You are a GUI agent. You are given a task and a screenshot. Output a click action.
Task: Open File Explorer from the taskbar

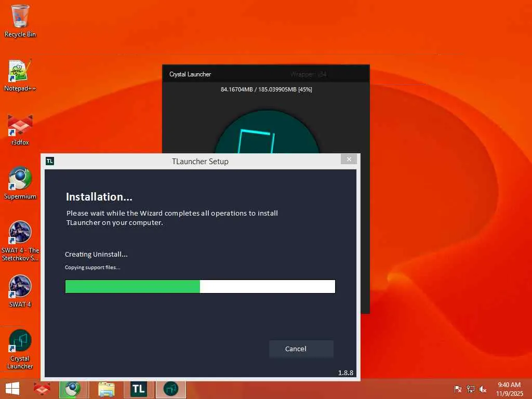click(106, 389)
